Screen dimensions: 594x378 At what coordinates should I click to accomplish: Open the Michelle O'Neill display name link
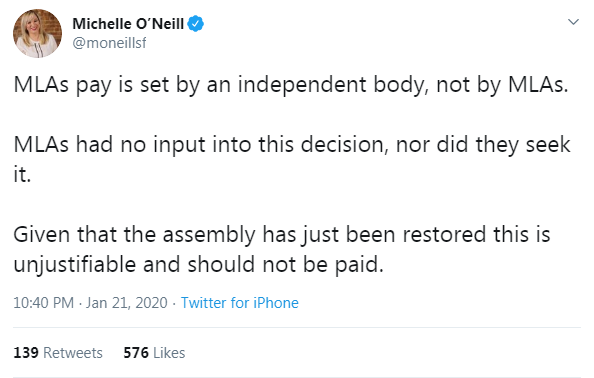click(x=128, y=24)
